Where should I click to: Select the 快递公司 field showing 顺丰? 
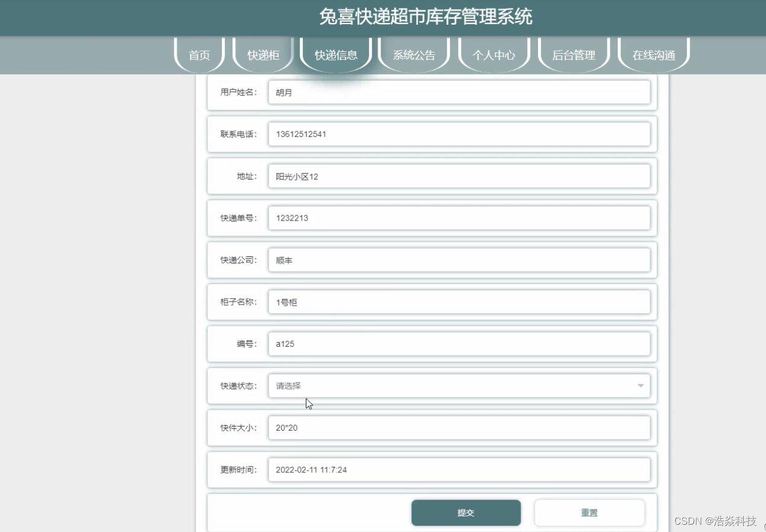[x=460, y=259]
